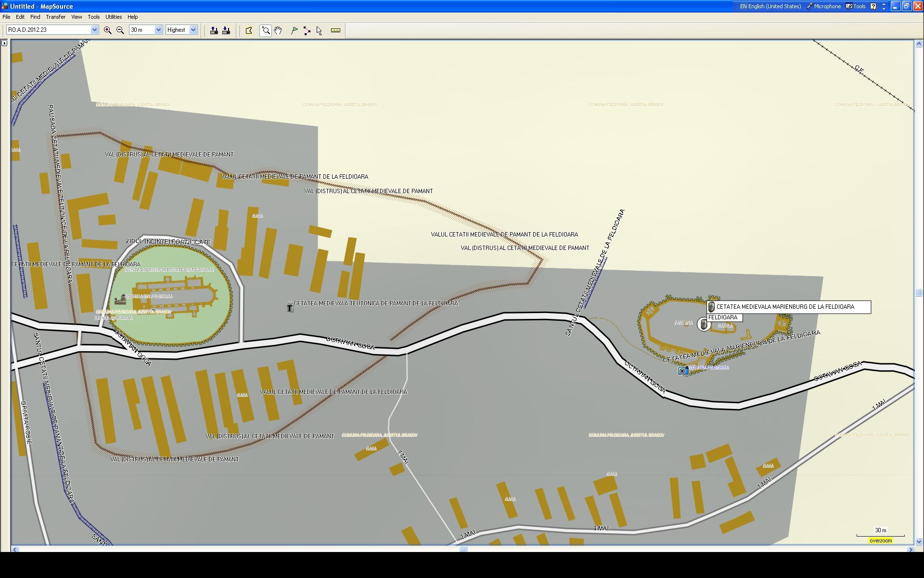
Task: Toggle the Selection arrow tool
Action: coord(319,30)
